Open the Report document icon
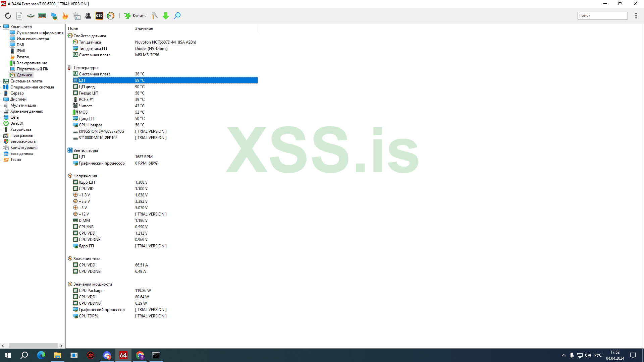Image resolution: width=644 pixels, height=362 pixels. [x=19, y=16]
